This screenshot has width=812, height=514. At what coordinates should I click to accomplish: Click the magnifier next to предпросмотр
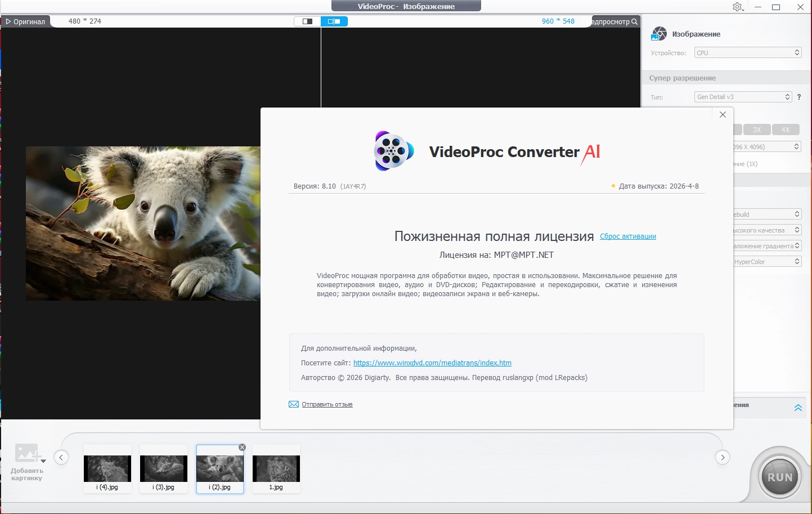(635, 21)
